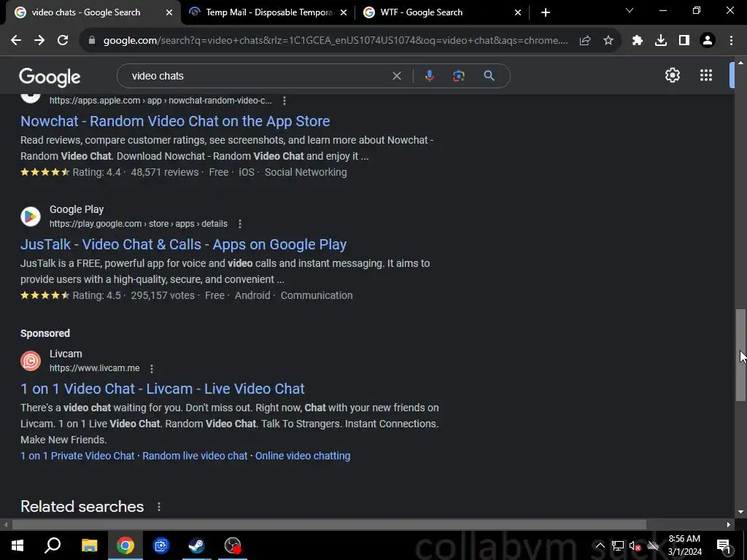This screenshot has height=560, width=747.
Task: Start voice search with the microphone icon
Action: click(429, 76)
